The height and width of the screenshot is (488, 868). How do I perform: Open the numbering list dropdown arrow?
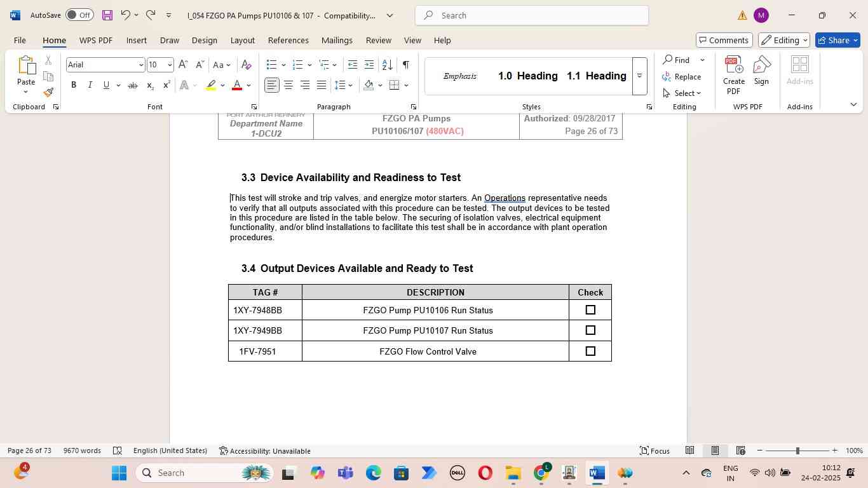point(309,65)
